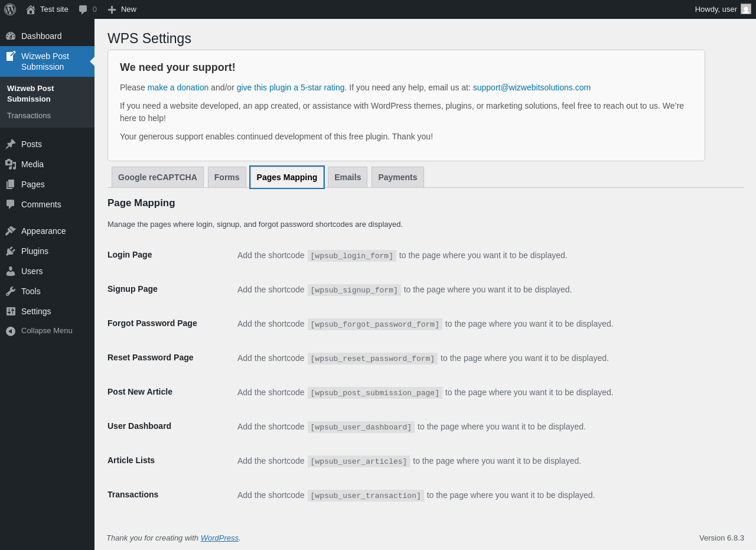Click the Dashboard gauge icon in sidebar
The height and width of the screenshot is (550, 756).
tap(11, 36)
